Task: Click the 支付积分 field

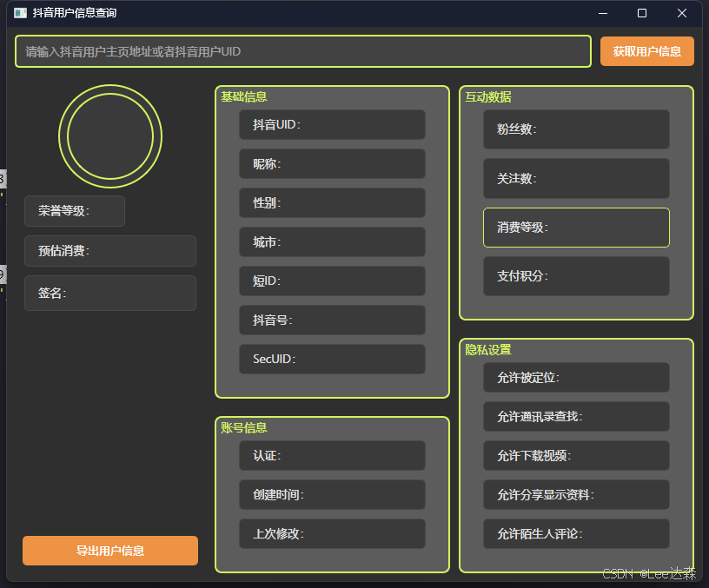Action: click(x=577, y=276)
